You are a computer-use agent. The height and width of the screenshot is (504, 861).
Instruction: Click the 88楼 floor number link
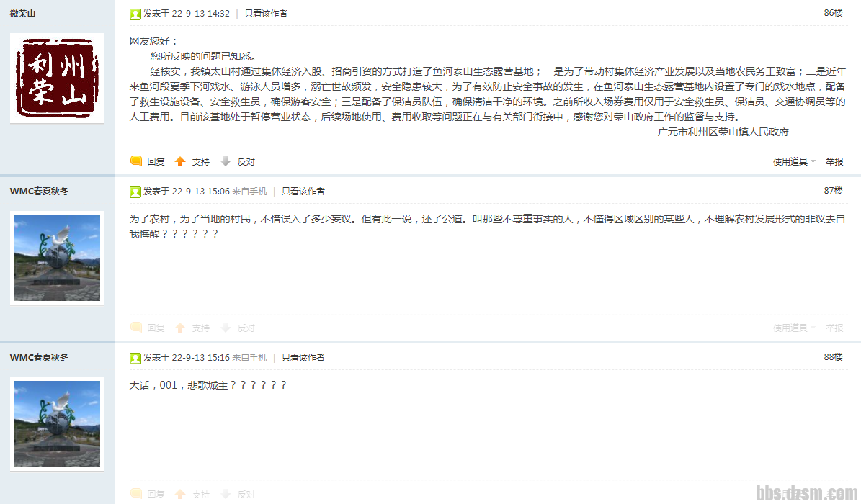tap(833, 357)
